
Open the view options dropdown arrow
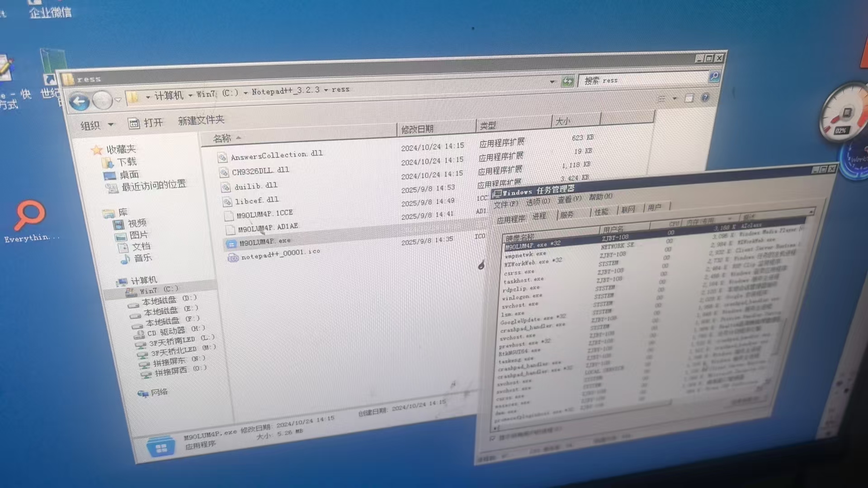(675, 98)
